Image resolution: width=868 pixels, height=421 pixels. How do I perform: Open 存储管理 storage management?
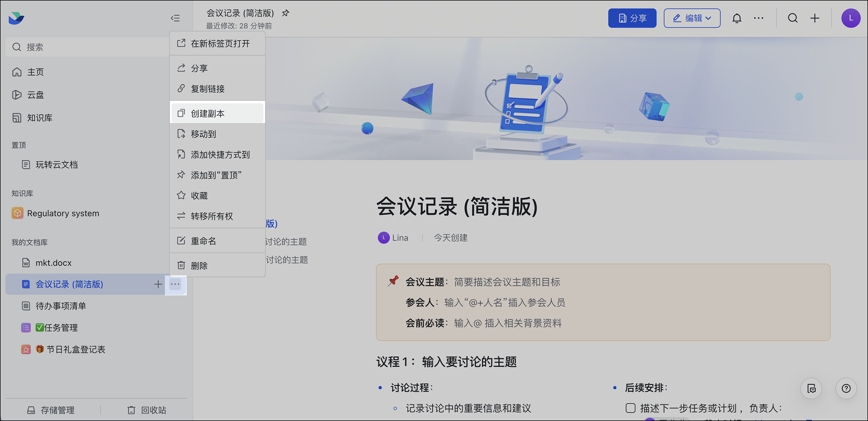pyautogui.click(x=51, y=410)
